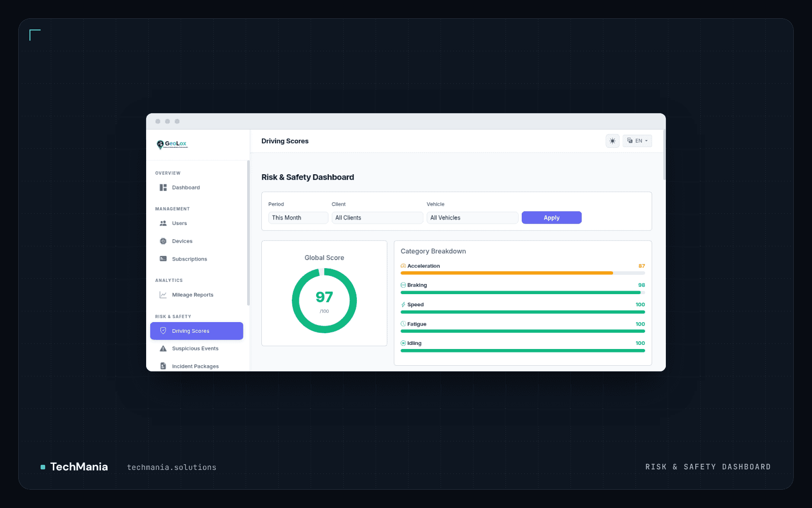Click the Braking category icon
The image size is (812, 508).
click(x=403, y=285)
